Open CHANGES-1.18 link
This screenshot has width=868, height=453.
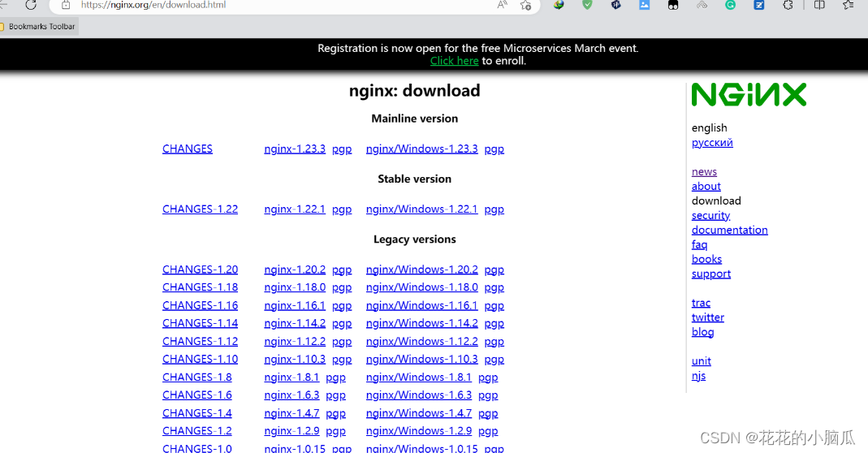click(200, 287)
